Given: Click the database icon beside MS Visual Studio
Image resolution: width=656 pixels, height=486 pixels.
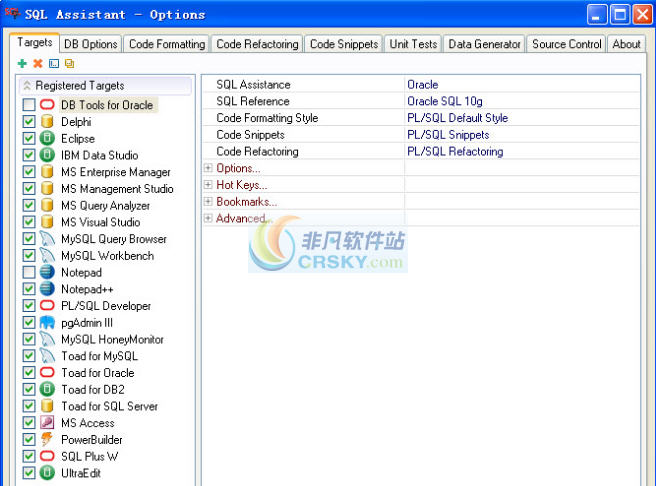Looking at the screenshot, I should (47, 222).
